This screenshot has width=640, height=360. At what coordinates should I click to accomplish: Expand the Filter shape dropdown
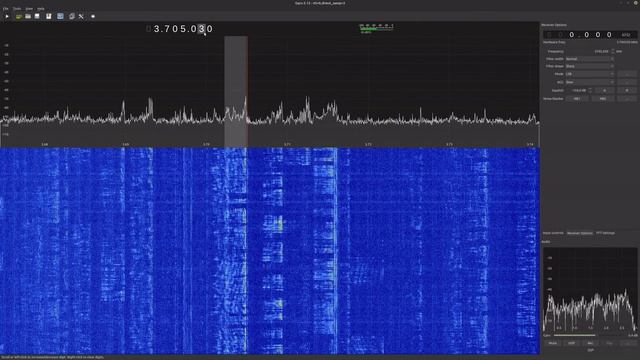point(589,66)
